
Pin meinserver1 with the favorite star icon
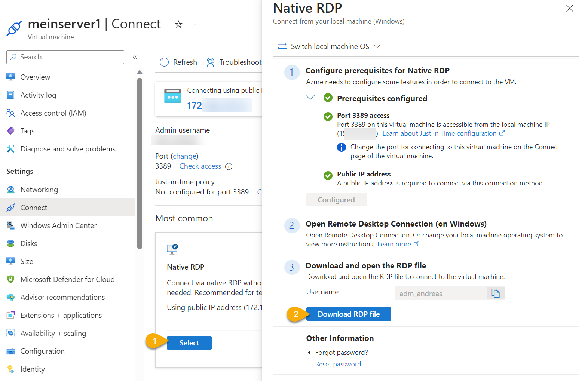tap(178, 24)
